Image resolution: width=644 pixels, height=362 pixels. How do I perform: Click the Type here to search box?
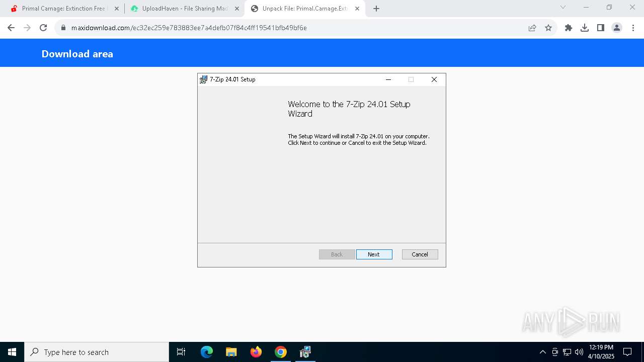[97, 352]
